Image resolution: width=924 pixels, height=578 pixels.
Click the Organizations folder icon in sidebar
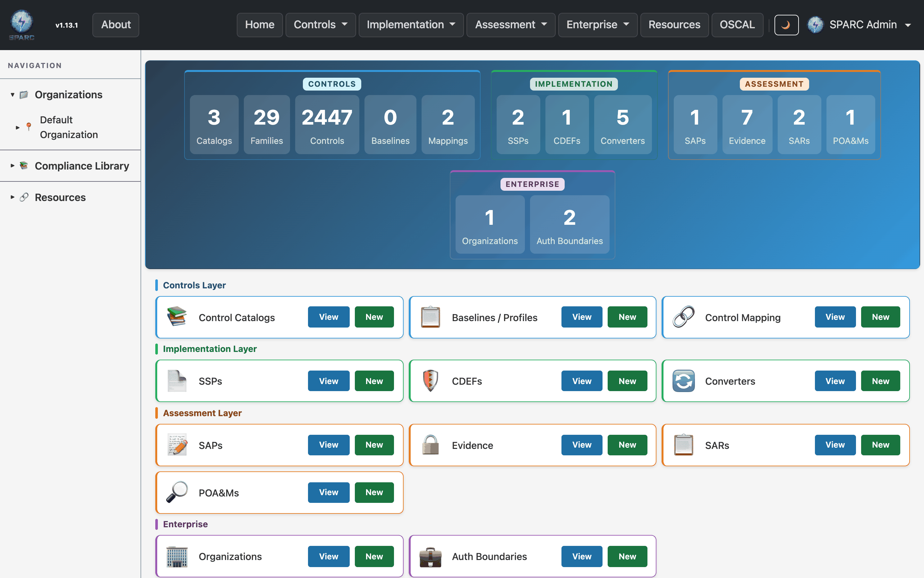point(24,94)
